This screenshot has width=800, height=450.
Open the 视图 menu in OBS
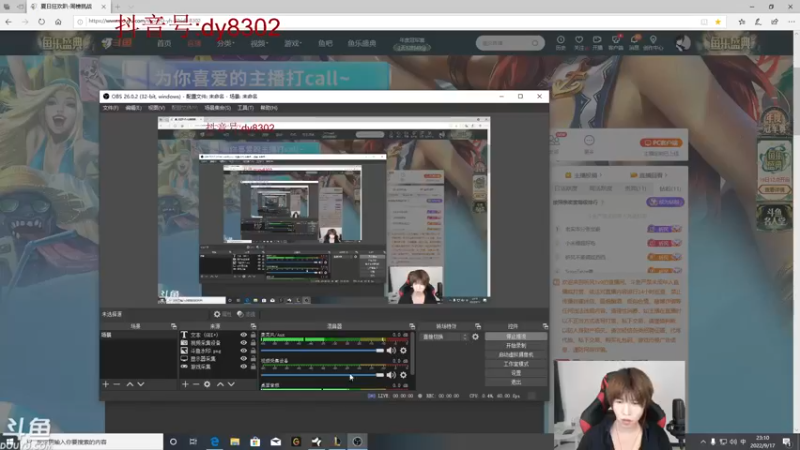tap(156, 108)
